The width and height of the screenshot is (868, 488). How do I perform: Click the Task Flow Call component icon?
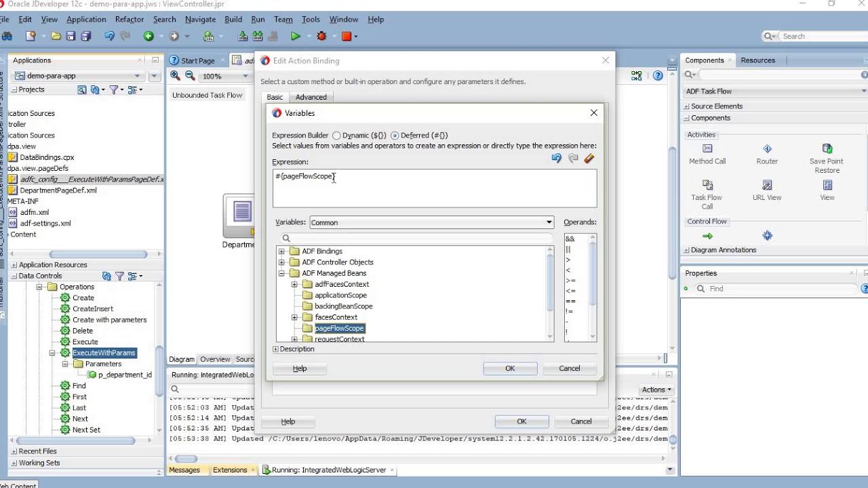tap(707, 185)
